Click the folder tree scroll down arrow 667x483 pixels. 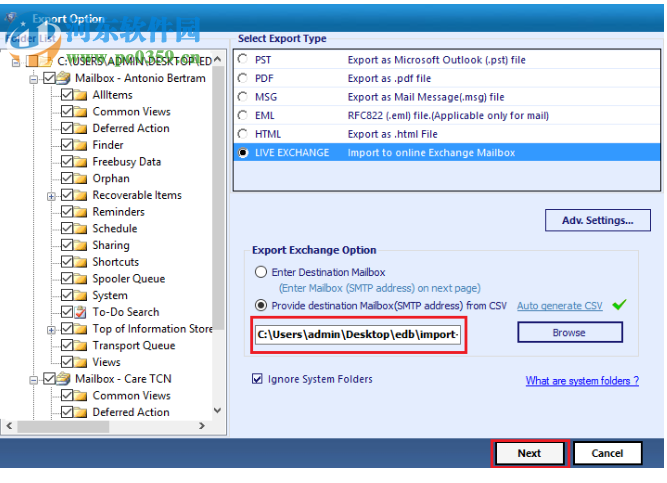click(x=217, y=410)
